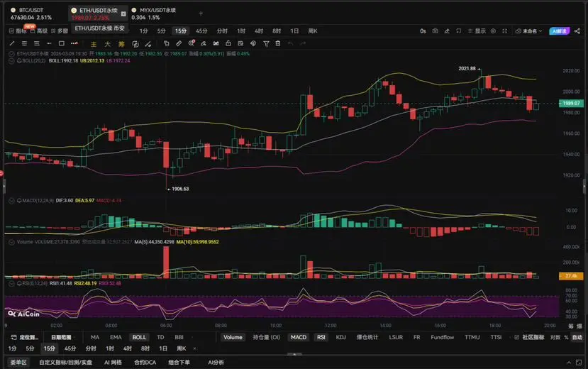588x369 pixels.
Task: Click the camera screenshot icon
Action: (435, 31)
